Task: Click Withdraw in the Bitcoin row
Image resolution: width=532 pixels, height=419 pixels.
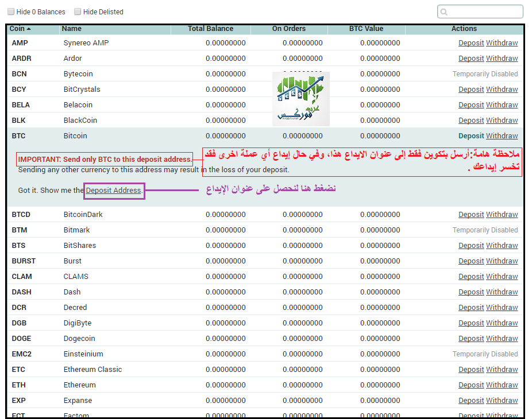Action: point(502,136)
